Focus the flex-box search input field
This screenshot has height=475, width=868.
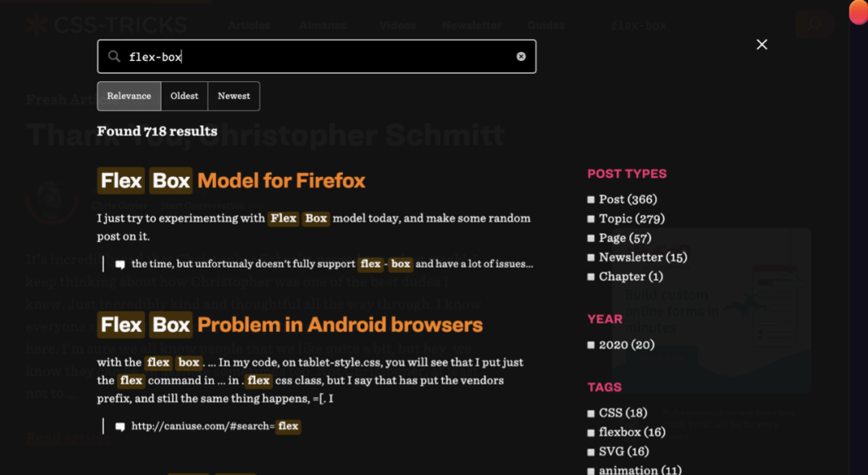tap(317, 56)
